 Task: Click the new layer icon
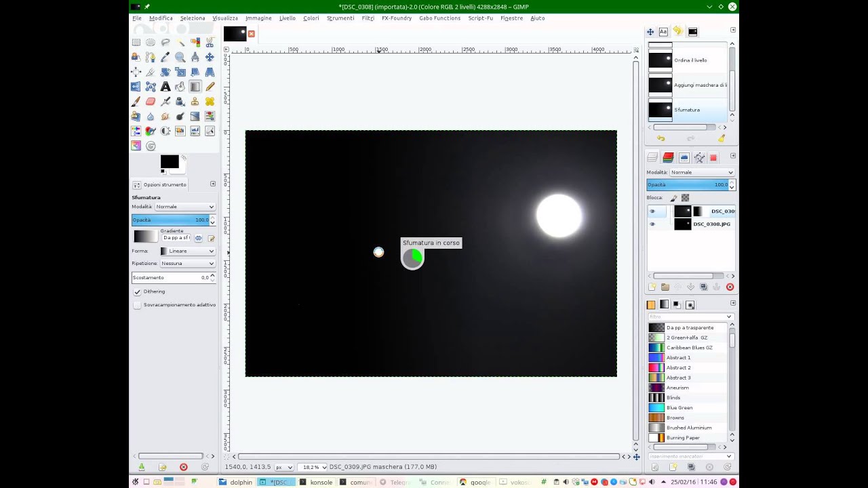(652, 287)
